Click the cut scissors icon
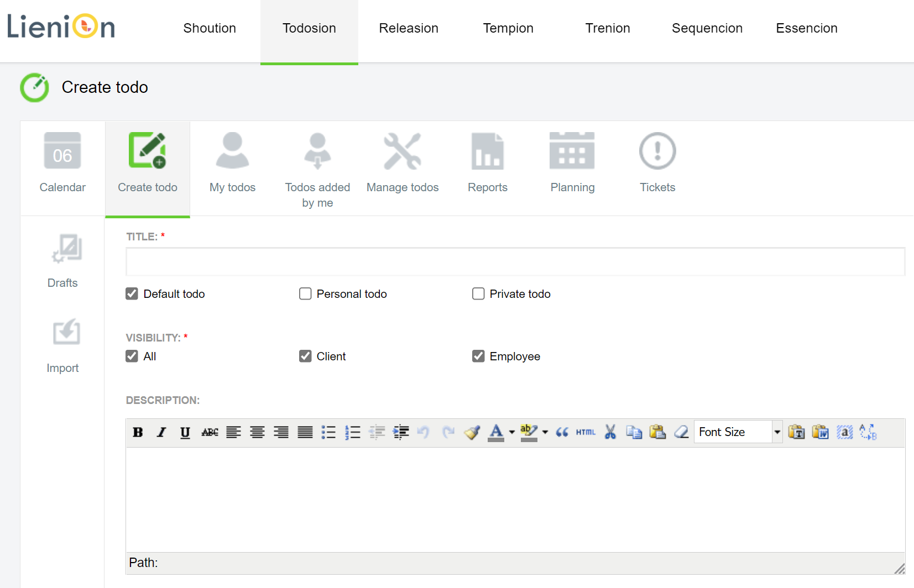Image resolution: width=914 pixels, height=588 pixels. (x=610, y=432)
